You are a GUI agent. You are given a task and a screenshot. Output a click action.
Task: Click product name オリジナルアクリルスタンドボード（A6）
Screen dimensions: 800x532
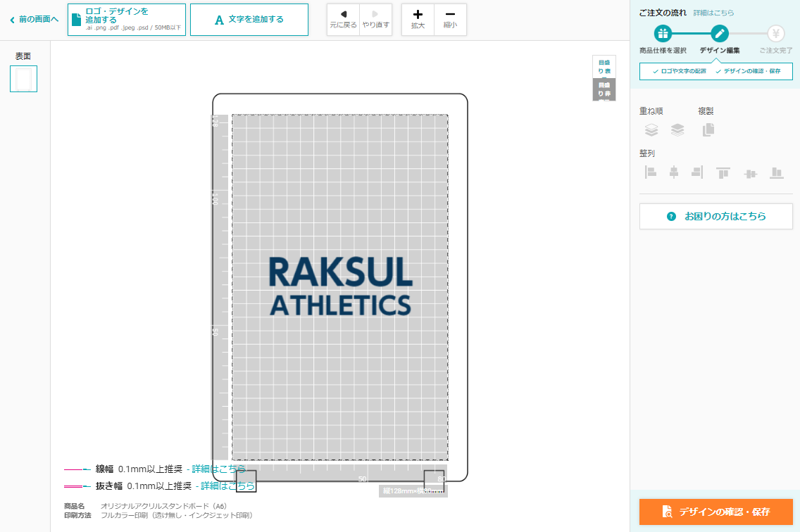click(164, 506)
